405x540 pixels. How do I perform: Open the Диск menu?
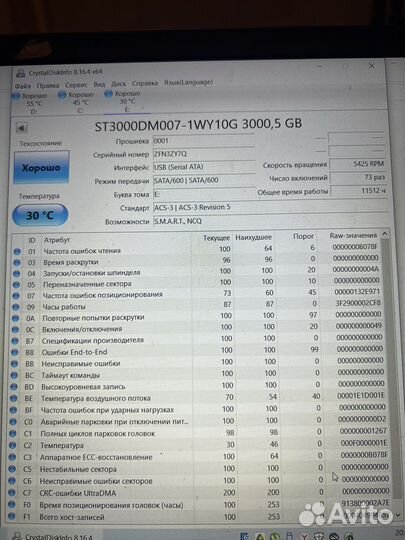coord(119,84)
